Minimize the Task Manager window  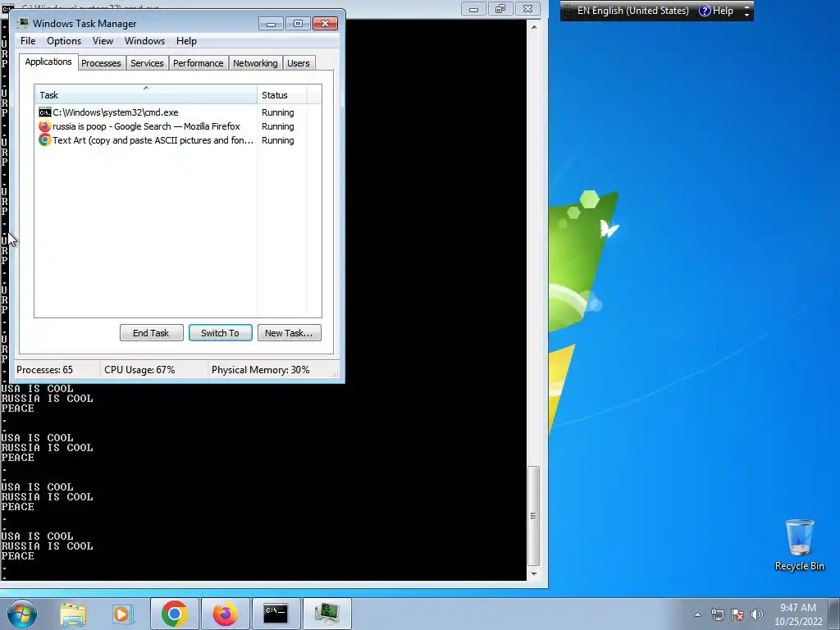271,24
